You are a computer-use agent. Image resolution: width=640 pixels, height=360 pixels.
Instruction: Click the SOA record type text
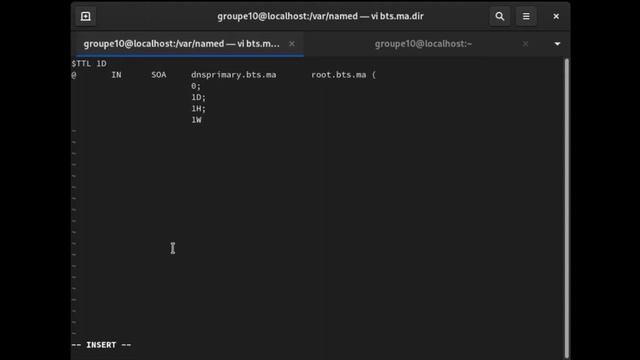(x=159, y=75)
